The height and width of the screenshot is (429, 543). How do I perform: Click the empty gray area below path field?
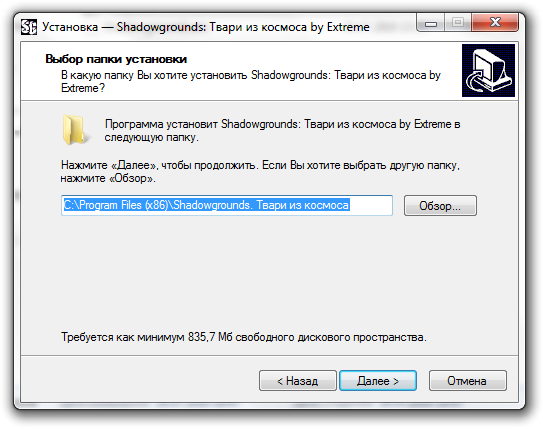point(269,270)
